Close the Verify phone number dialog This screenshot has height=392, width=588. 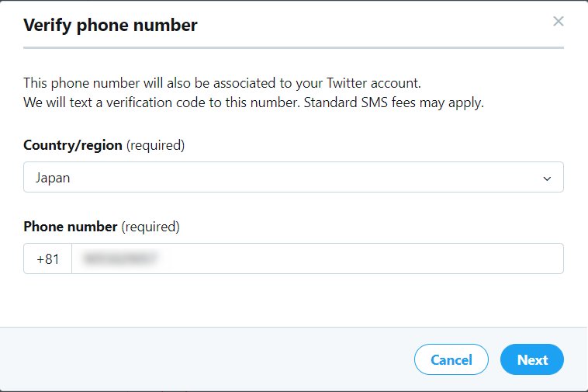(x=558, y=22)
